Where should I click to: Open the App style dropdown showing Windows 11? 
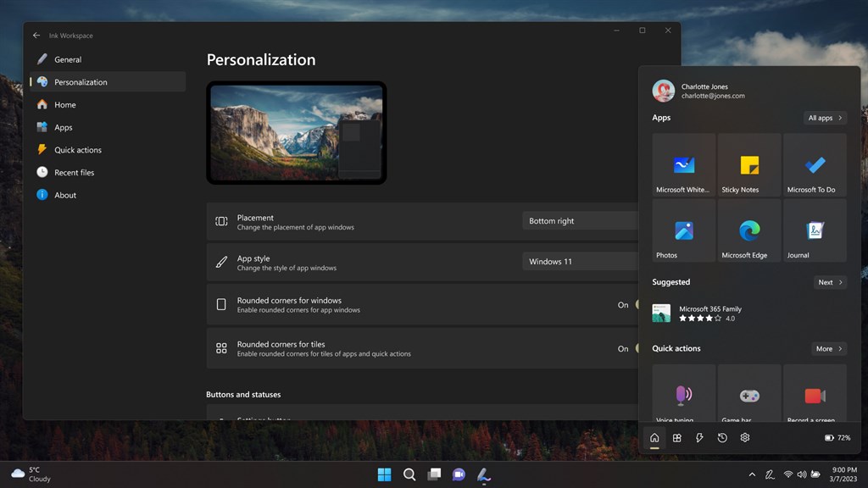[580, 262]
